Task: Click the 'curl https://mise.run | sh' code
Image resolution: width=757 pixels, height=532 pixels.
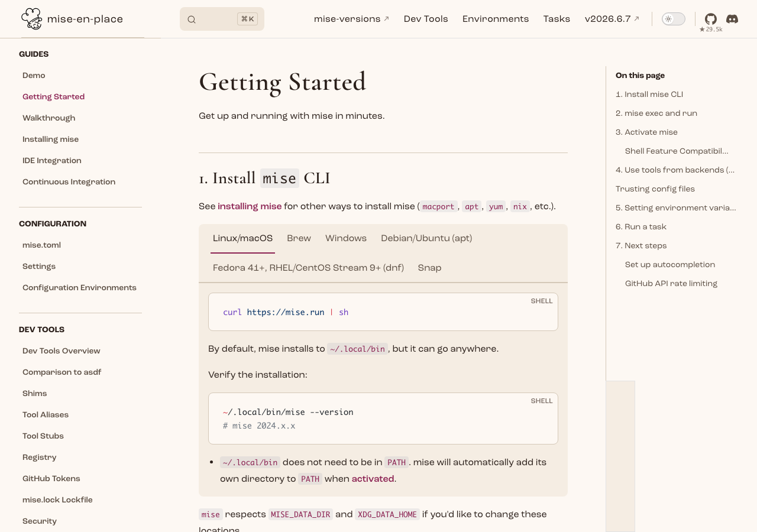Action: [x=286, y=312]
